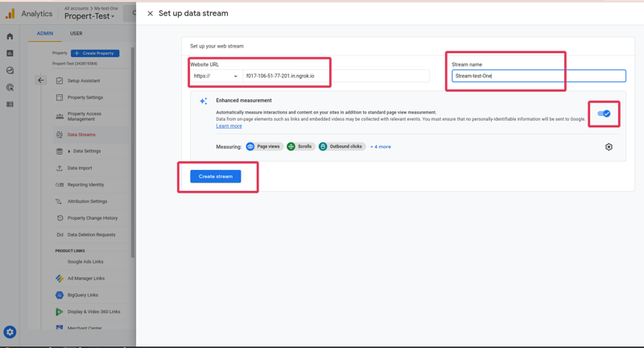Open Ad Manager Links item
The height and width of the screenshot is (348, 644).
coord(86,279)
